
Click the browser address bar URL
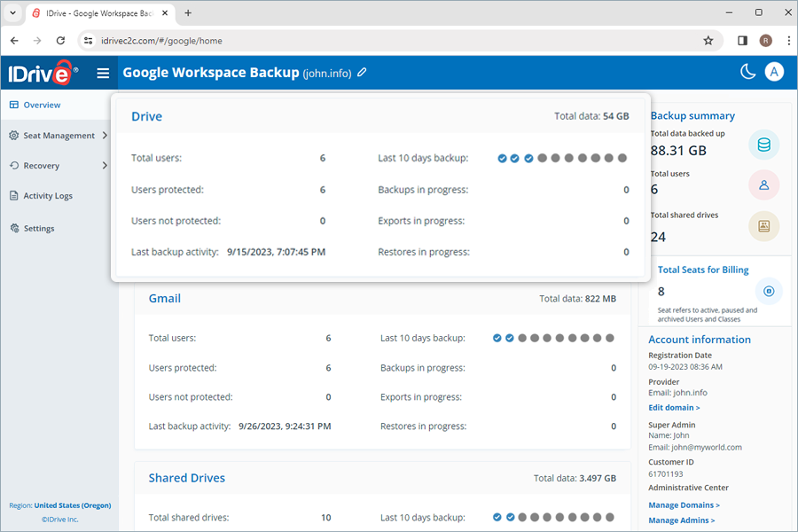pyautogui.click(x=161, y=41)
